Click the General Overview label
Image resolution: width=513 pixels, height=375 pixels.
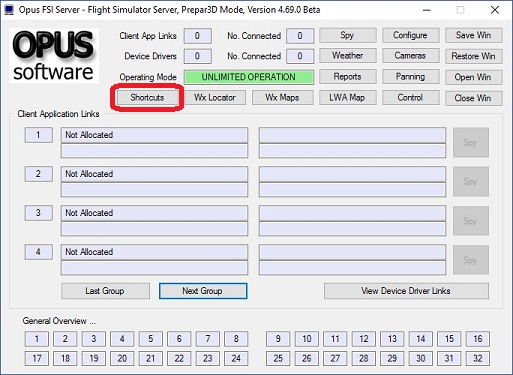(59, 321)
